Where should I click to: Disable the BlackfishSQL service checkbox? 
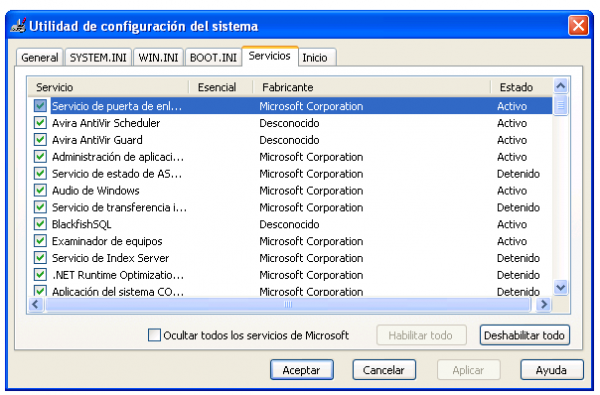(40, 224)
